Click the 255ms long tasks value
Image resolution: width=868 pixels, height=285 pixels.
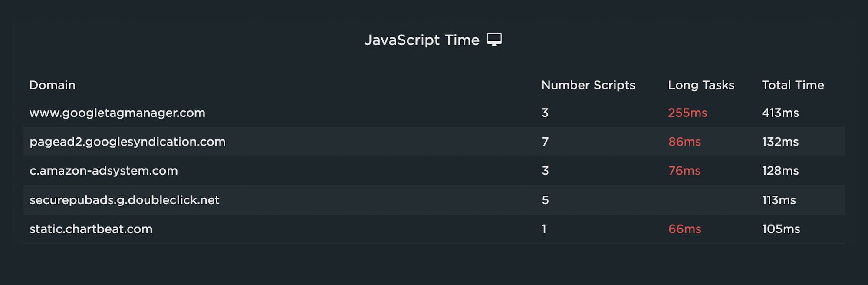(687, 113)
